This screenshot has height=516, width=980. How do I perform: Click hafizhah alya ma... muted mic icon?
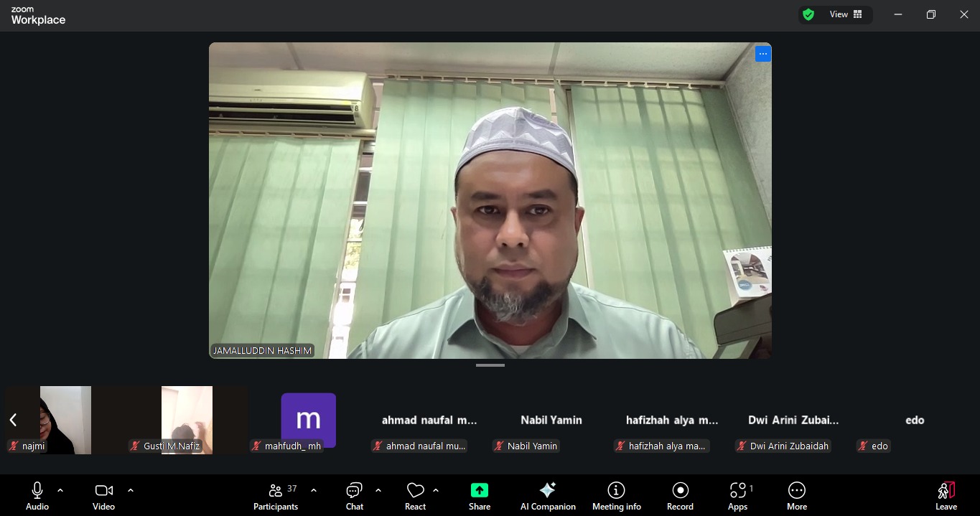(x=620, y=446)
